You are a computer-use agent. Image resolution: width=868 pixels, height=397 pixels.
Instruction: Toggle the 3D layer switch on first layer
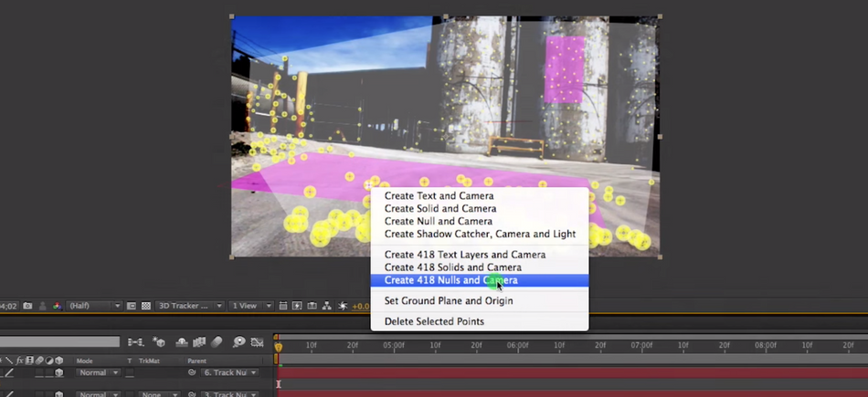tap(59, 372)
